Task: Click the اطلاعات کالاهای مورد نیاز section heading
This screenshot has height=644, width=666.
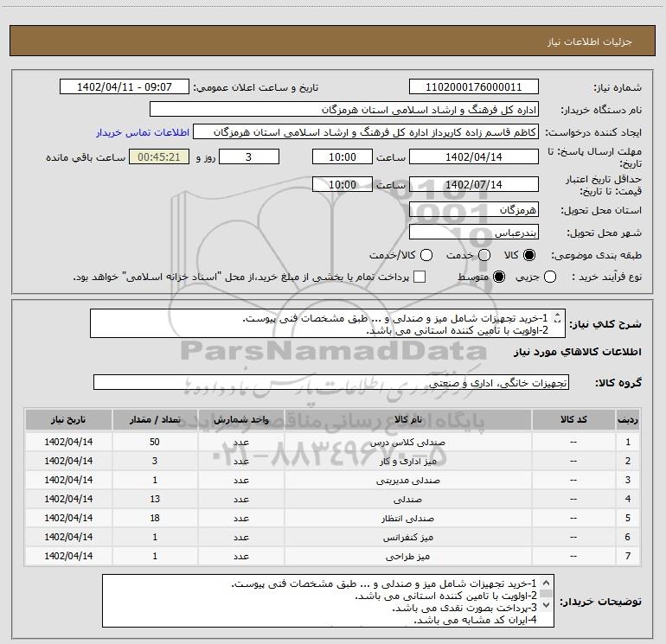Action: click(x=577, y=352)
